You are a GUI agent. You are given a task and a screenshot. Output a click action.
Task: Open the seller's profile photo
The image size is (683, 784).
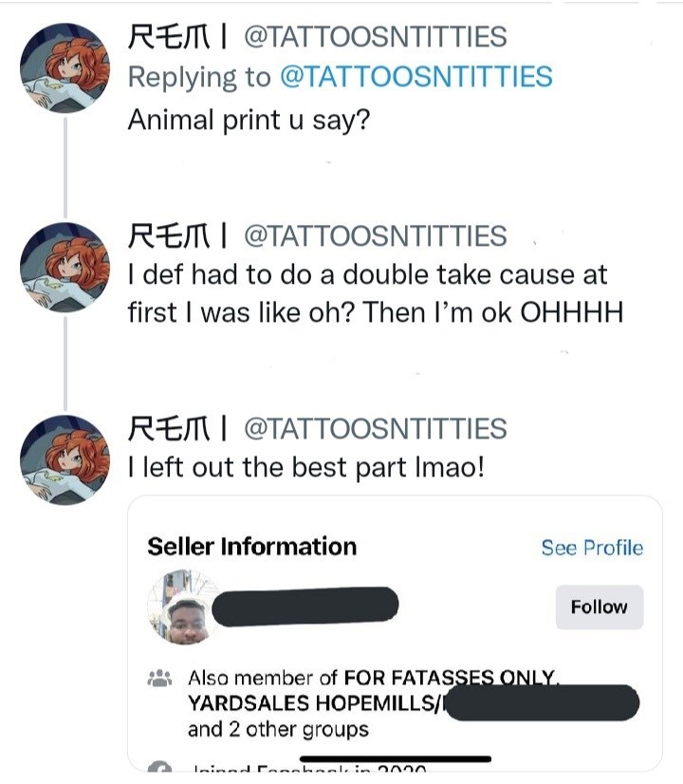[x=184, y=607]
